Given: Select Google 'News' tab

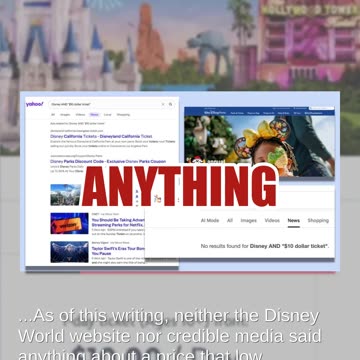Looking at the screenshot, I should (294, 220).
